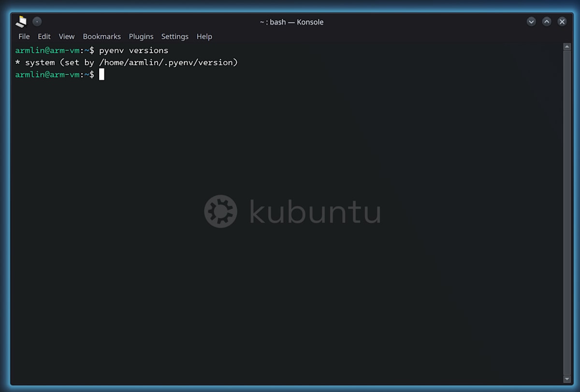Open the Edit menu
580x392 pixels.
point(44,37)
